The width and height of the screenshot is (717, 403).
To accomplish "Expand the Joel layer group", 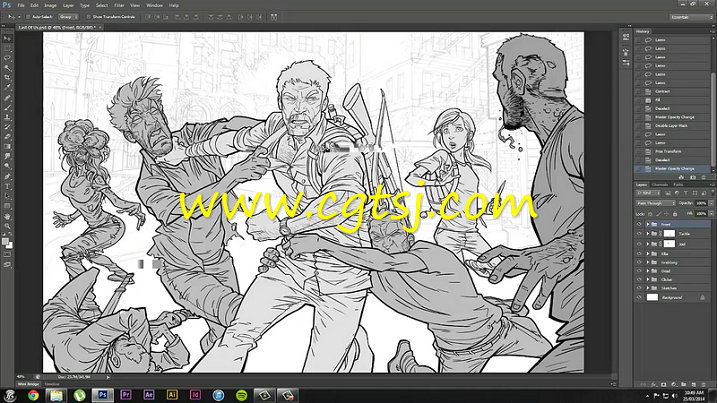I will point(647,244).
